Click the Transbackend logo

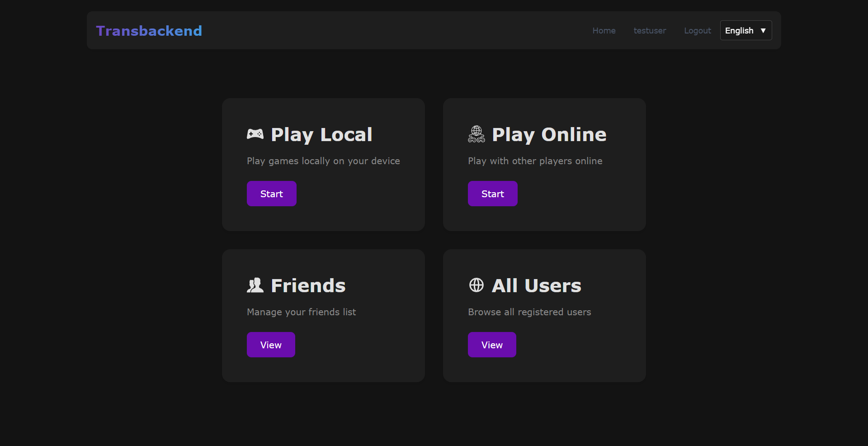(x=149, y=31)
